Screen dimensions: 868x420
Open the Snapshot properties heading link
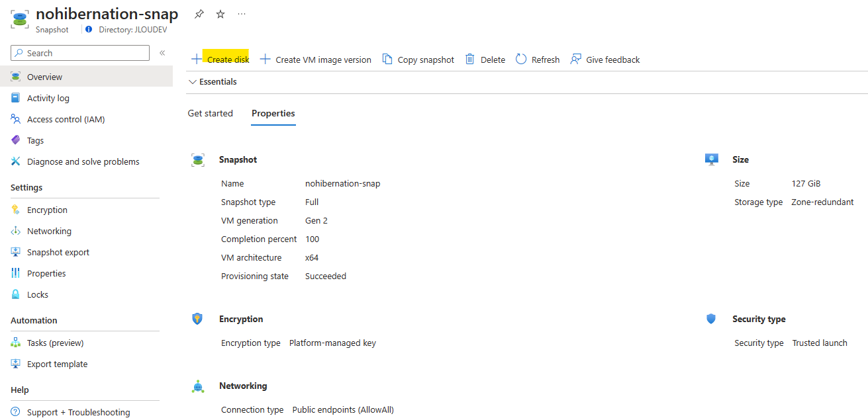coord(238,159)
